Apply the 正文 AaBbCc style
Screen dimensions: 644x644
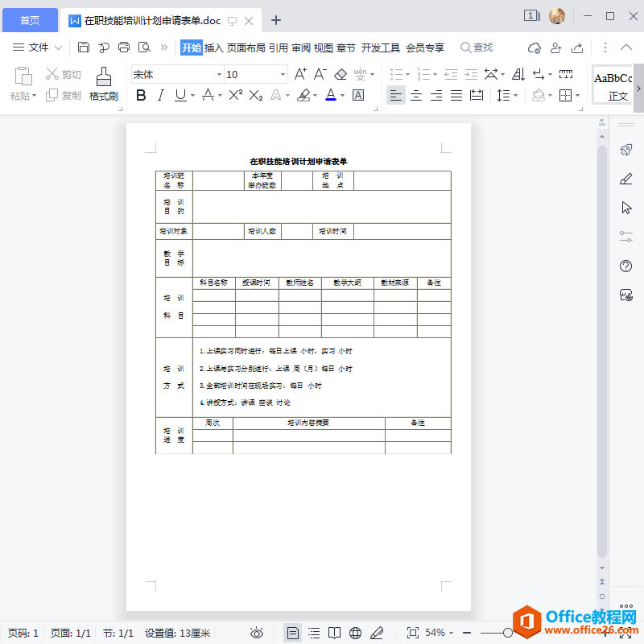click(613, 84)
